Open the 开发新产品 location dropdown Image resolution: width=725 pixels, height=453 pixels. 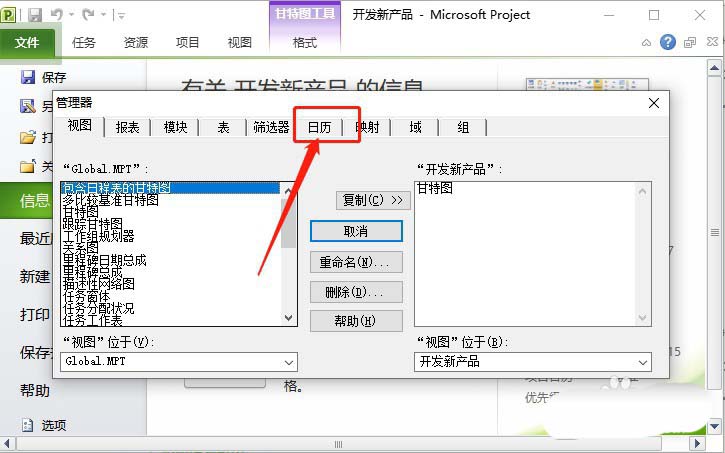(x=643, y=362)
